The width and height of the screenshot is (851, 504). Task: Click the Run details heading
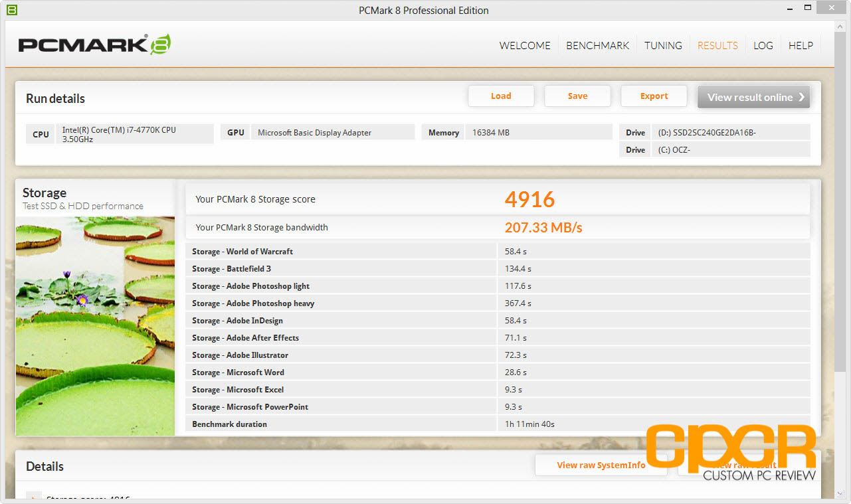click(x=56, y=98)
